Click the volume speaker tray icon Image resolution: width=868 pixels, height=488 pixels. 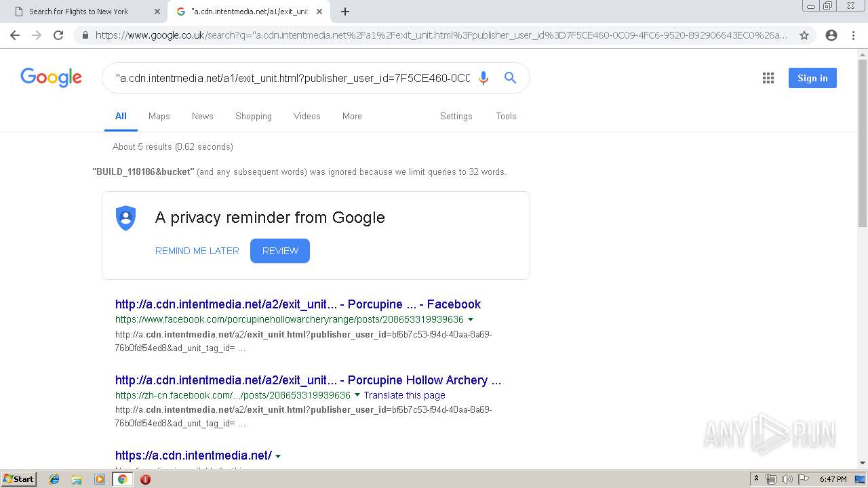point(787,479)
